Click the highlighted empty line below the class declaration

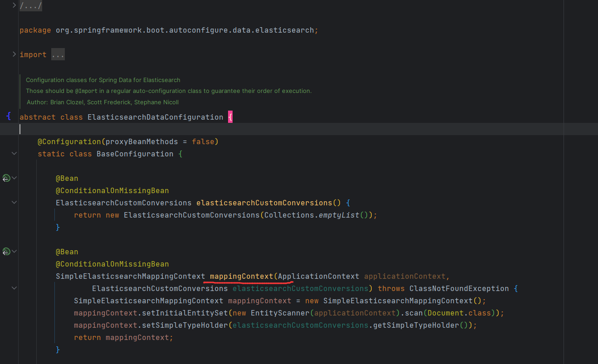point(91,129)
